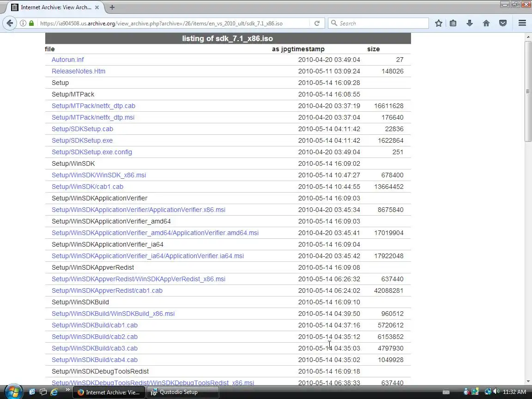The image size is (532, 399).
Task: Launch Internet Explorer from quick launch
Action: 54,392
